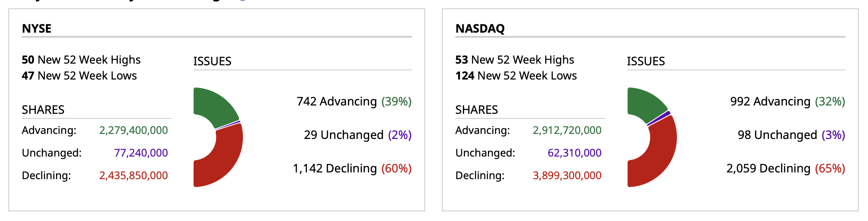The height and width of the screenshot is (221, 868).
Task: Click NASDAQ advancing shares value 2,912,720,000
Action: pyautogui.click(x=567, y=130)
